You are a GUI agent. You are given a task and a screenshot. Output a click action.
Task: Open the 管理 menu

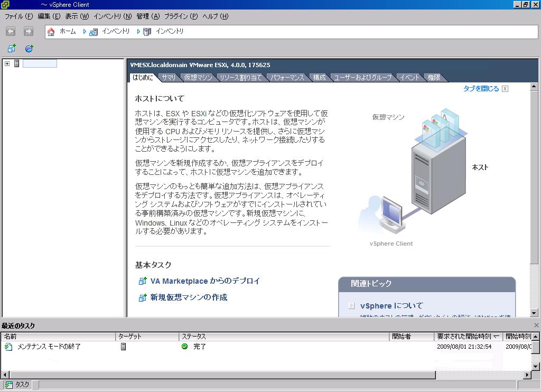(148, 16)
